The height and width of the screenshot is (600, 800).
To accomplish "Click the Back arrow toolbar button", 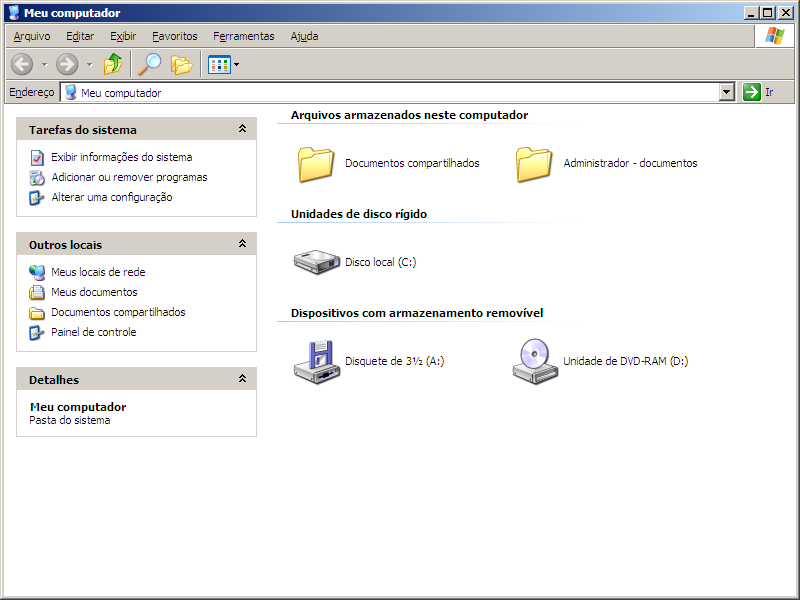I will click(x=22, y=65).
